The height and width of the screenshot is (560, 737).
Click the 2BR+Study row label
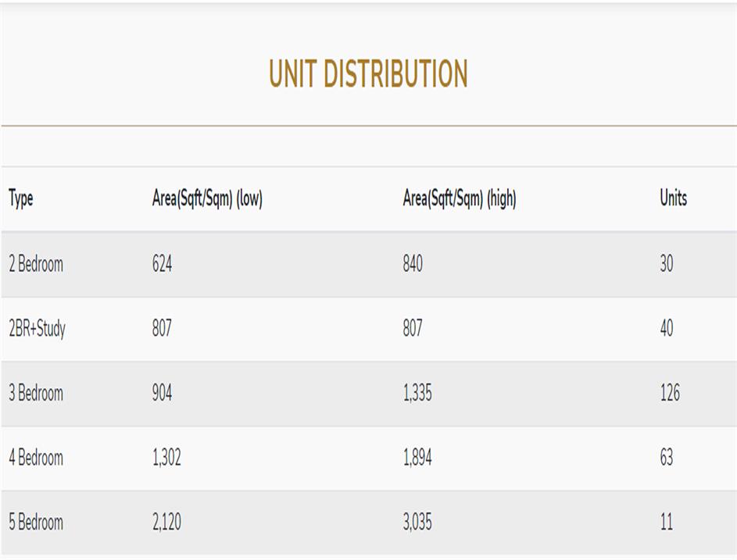(37, 328)
